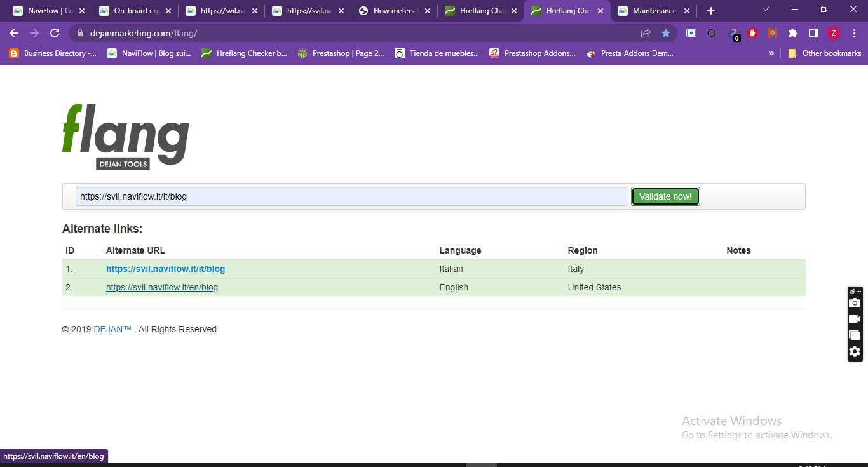Click the browser address bar URL

[x=144, y=33]
